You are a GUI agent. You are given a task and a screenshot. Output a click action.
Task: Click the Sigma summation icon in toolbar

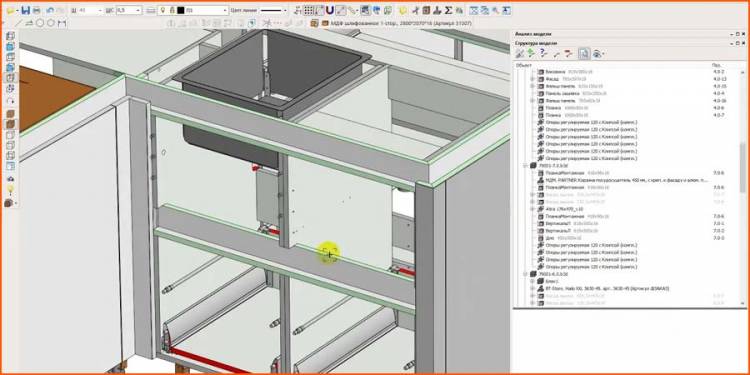pyautogui.click(x=448, y=10)
